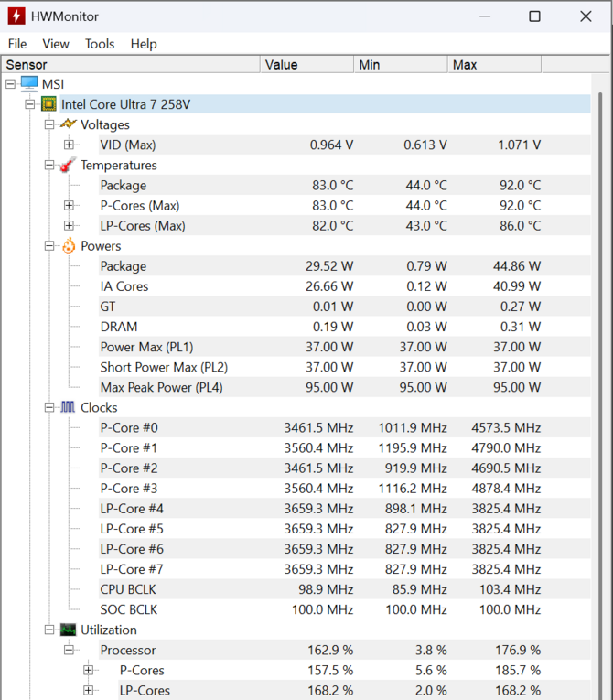Collapse the Utilization section
This screenshot has width=613, height=700.
(x=49, y=630)
